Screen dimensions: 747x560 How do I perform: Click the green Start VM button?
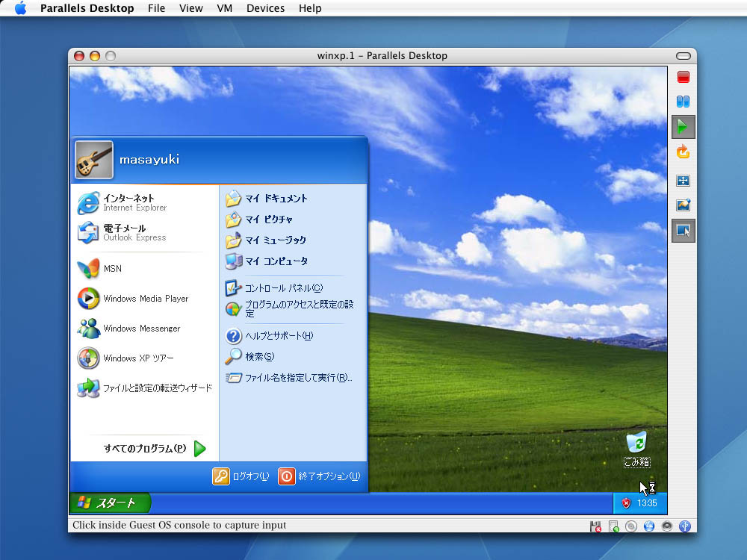[683, 127]
